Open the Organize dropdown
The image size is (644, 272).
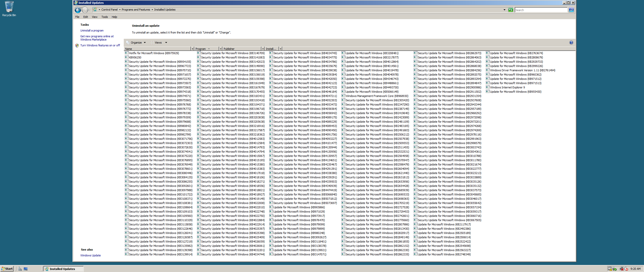(136, 43)
